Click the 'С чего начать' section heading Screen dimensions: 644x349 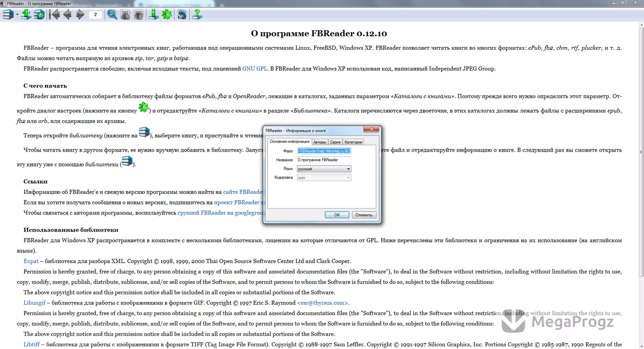[45, 86]
